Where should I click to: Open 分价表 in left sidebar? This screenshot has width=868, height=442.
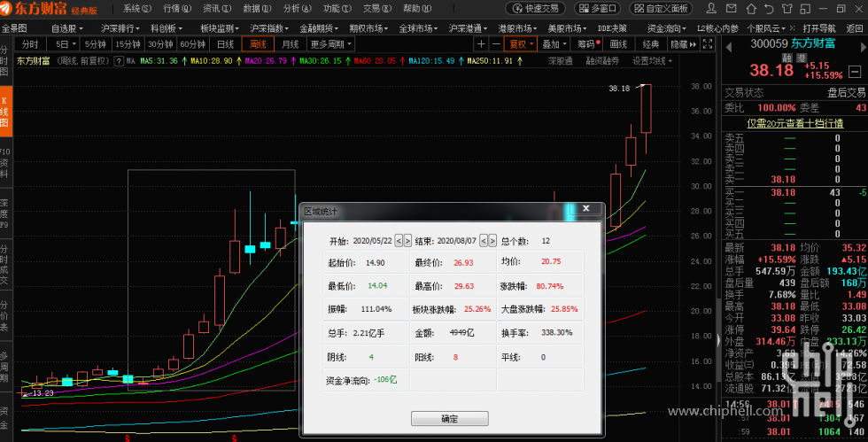click(4, 315)
